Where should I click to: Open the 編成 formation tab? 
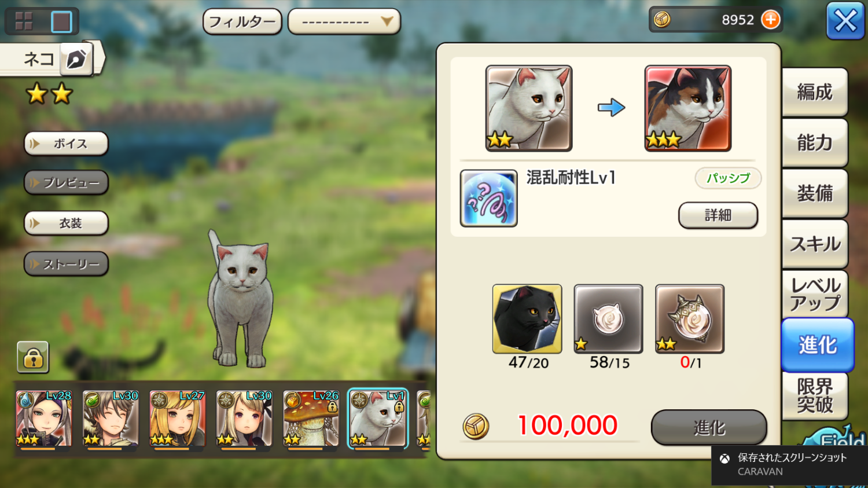814,91
